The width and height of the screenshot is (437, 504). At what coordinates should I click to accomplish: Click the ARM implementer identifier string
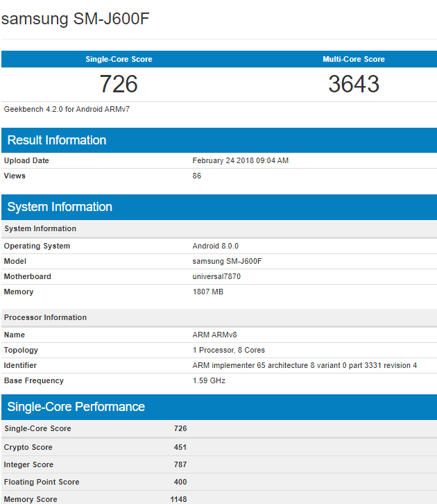pos(305,365)
